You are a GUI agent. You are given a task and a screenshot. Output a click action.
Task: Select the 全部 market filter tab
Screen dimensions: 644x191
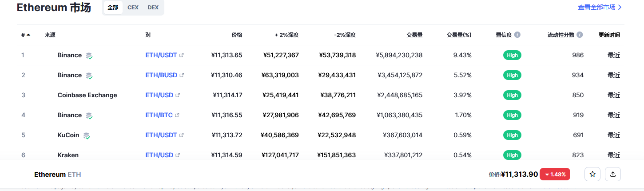click(x=113, y=8)
